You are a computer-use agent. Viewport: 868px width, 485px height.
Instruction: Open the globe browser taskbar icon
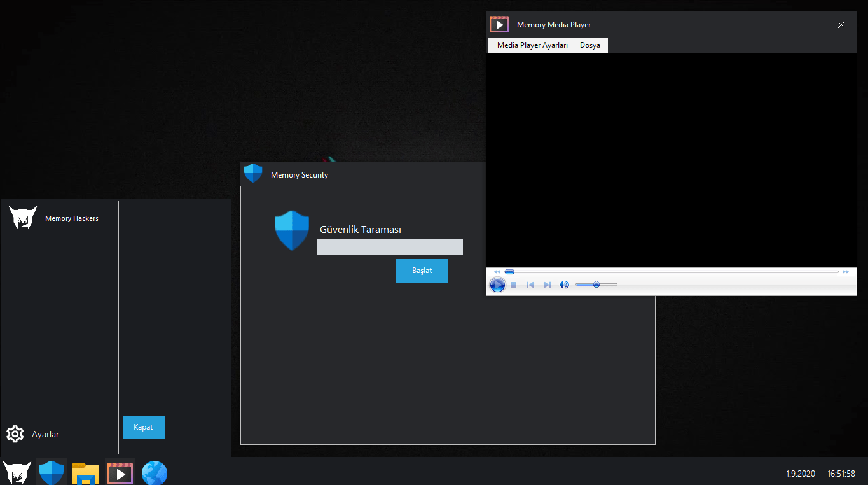pos(155,474)
